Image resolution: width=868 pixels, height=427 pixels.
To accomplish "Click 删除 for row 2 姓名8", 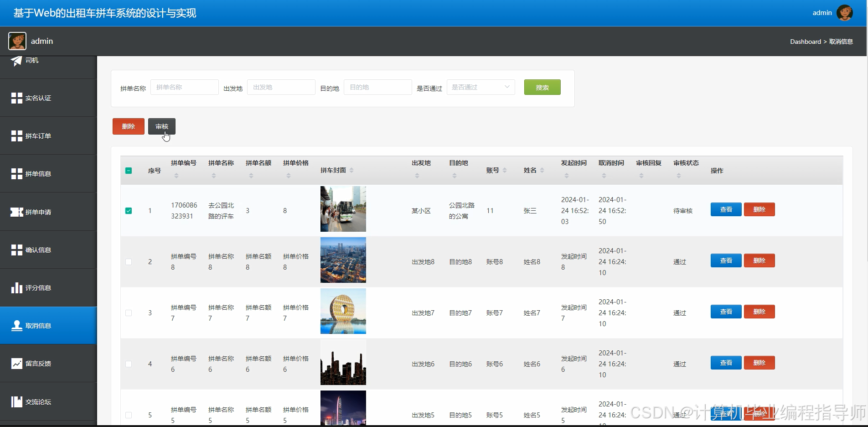I will pos(759,260).
